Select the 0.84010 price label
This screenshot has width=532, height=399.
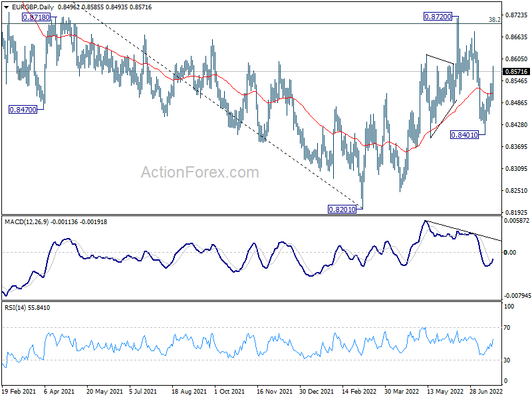pos(464,135)
